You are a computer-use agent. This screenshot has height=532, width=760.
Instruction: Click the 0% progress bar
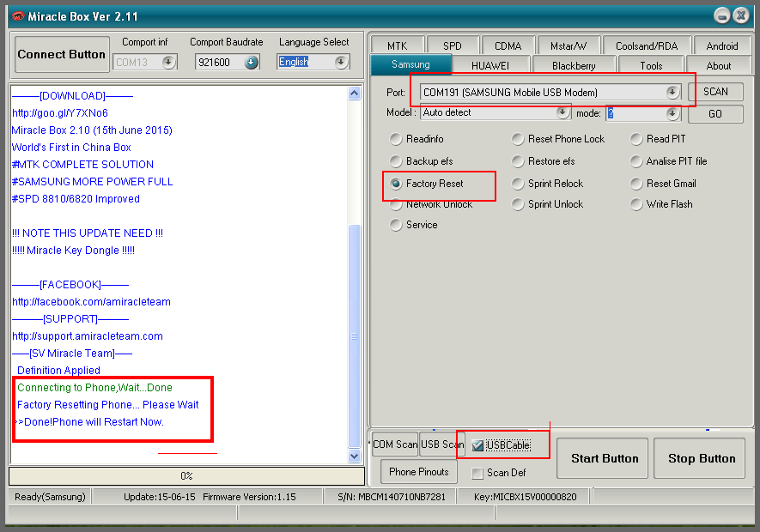186,475
